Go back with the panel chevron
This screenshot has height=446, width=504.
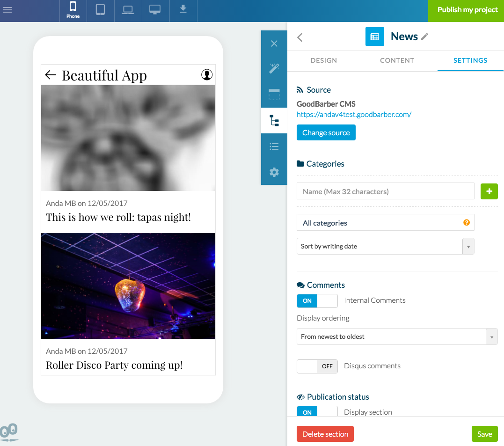pyautogui.click(x=300, y=37)
